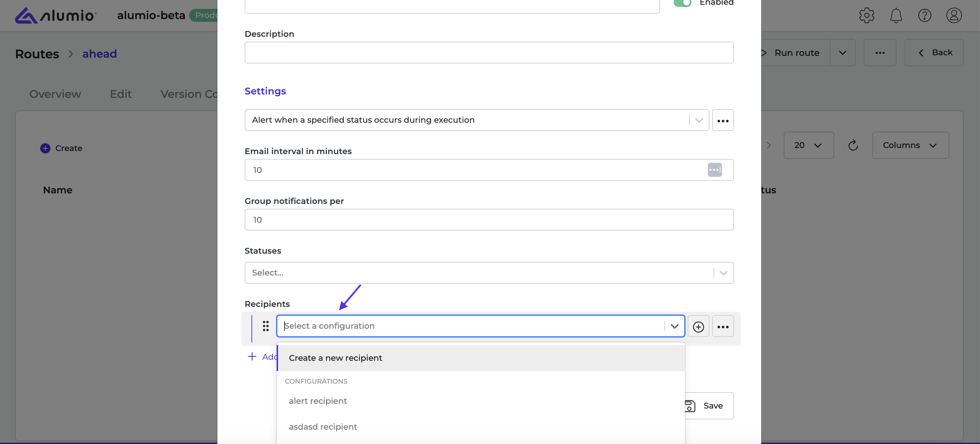Screen dimensions: 980x444
Task: Open the notifications bell icon
Action: coord(895,15)
